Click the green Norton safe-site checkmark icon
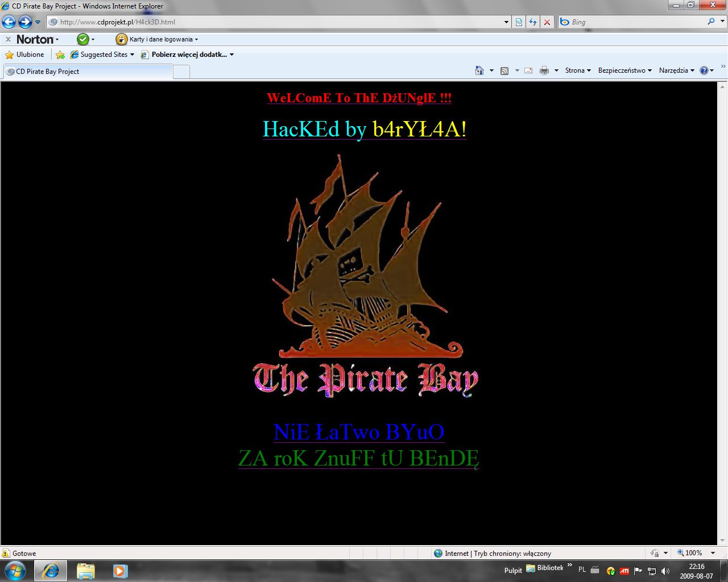728x582 pixels. [83, 39]
